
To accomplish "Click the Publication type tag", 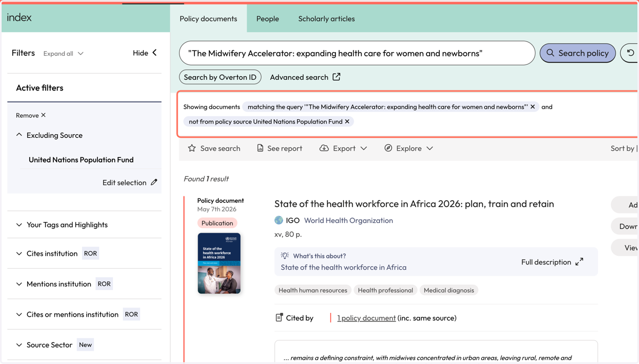I will coord(217,223).
